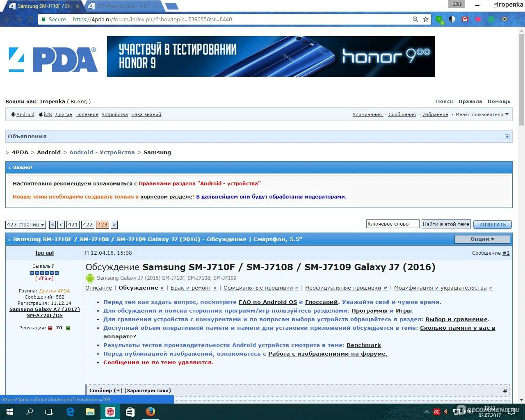Open File Explorer from taskbar
This screenshot has height=420, width=525.
tap(90, 411)
